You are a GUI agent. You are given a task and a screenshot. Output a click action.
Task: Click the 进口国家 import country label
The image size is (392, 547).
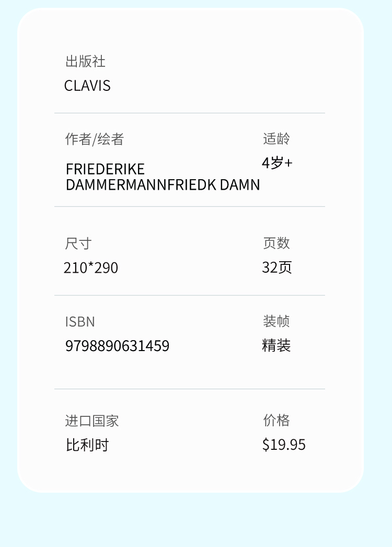(92, 421)
